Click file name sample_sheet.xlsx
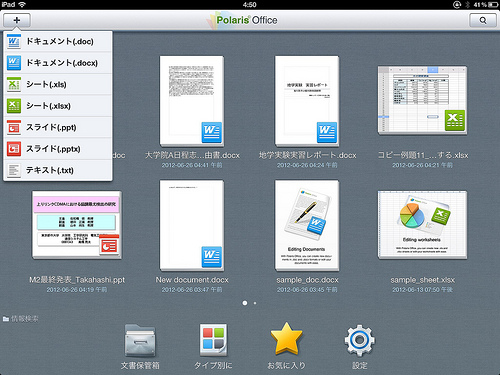 coord(422,280)
